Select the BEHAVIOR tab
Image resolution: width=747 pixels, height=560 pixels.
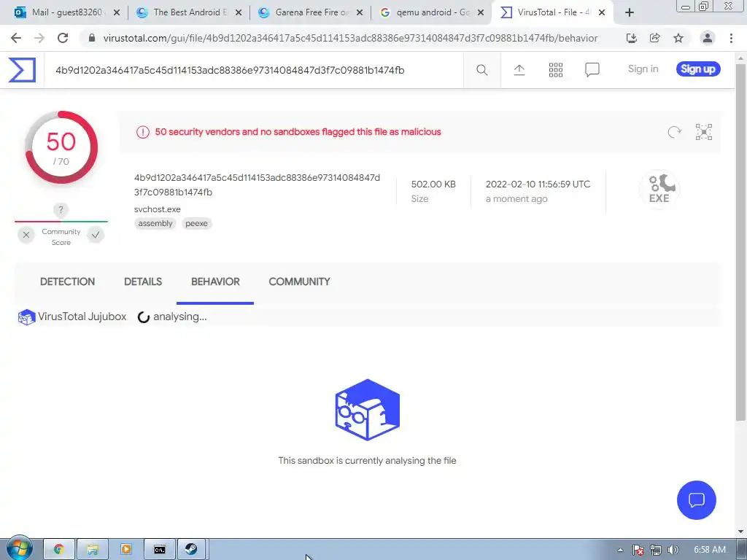tap(215, 281)
